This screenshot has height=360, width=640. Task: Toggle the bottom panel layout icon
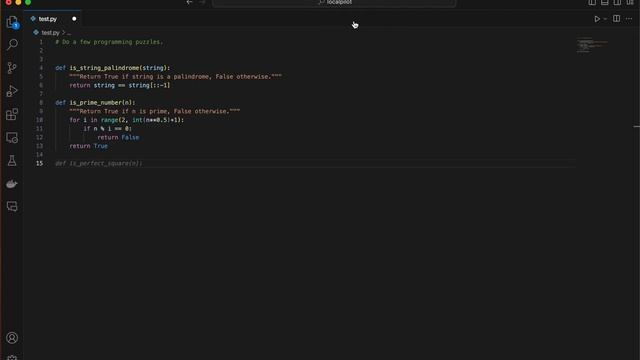(x=604, y=2)
